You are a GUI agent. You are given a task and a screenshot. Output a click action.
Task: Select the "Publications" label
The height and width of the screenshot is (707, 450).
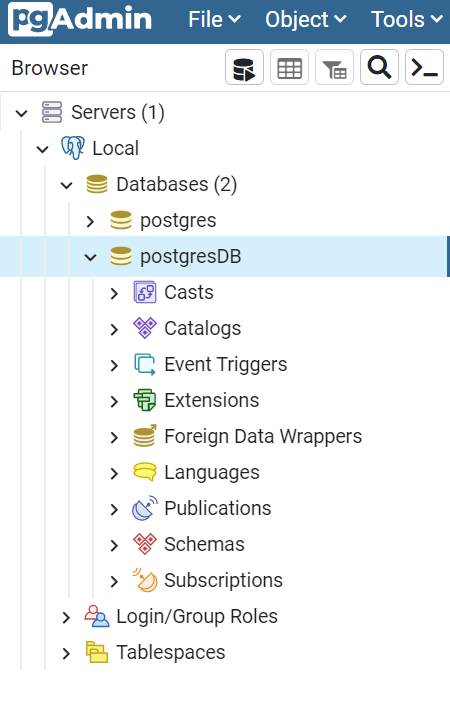[218, 508]
